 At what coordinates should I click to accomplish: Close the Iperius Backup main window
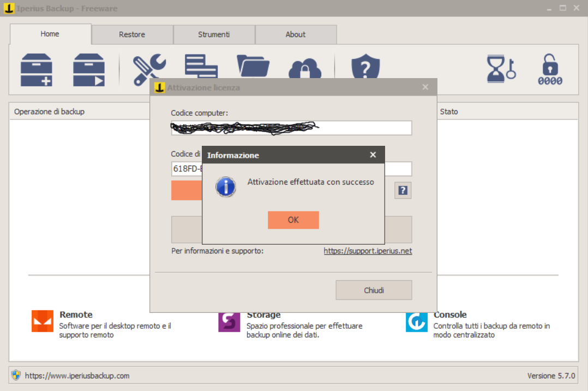[577, 8]
